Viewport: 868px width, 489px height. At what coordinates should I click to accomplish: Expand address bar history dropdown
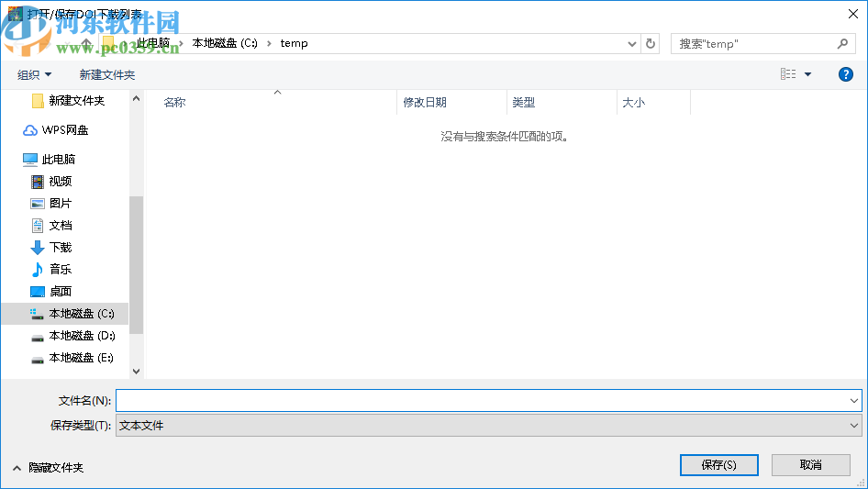coord(631,44)
